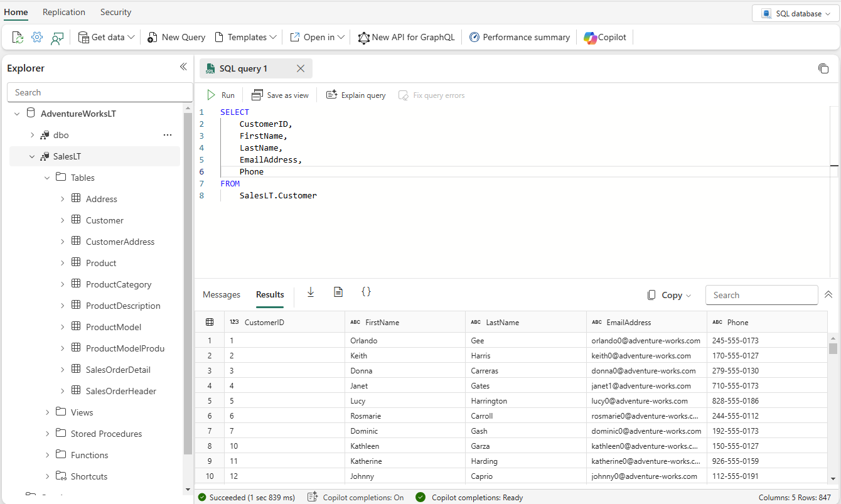Screen dimensions: 841x504
Task: Click the Succeeded status check icon
Action: click(x=202, y=498)
